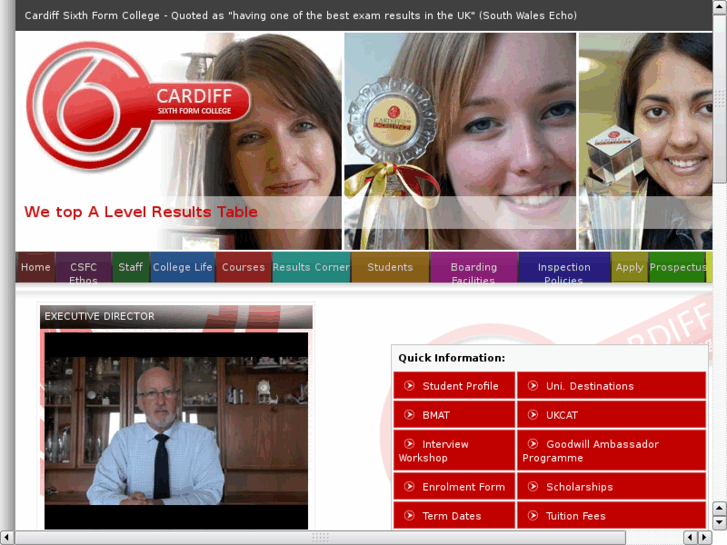Click the Cardiff Sixth Form College logo
This screenshot has height=545, width=727.
(x=138, y=106)
